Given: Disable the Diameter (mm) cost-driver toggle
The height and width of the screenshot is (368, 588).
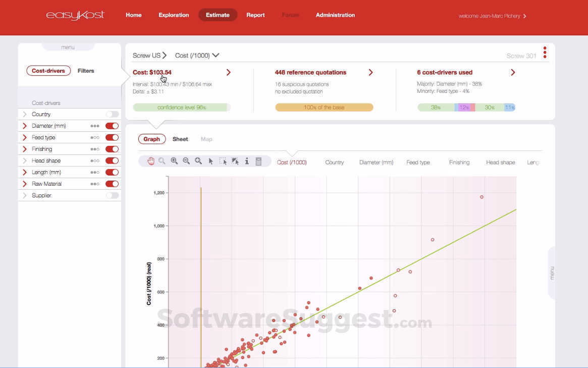Looking at the screenshot, I should click(x=112, y=126).
